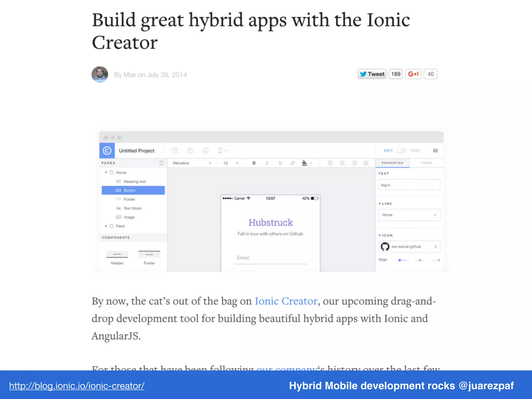Switch to the Theme tab
Image resolution: width=532 pixels, height=399 pixels.
(427, 163)
